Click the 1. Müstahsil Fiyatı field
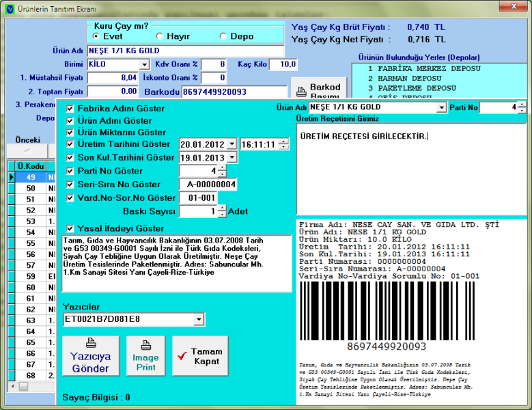Image resolution: width=532 pixels, height=410 pixels. click(113, 78)
